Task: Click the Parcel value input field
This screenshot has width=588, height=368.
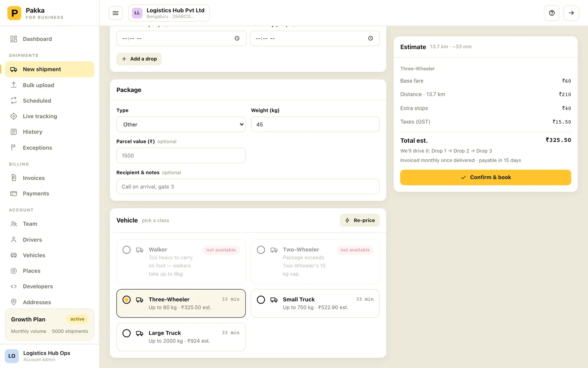Action: pyautogui.click(x=181, y=155)
